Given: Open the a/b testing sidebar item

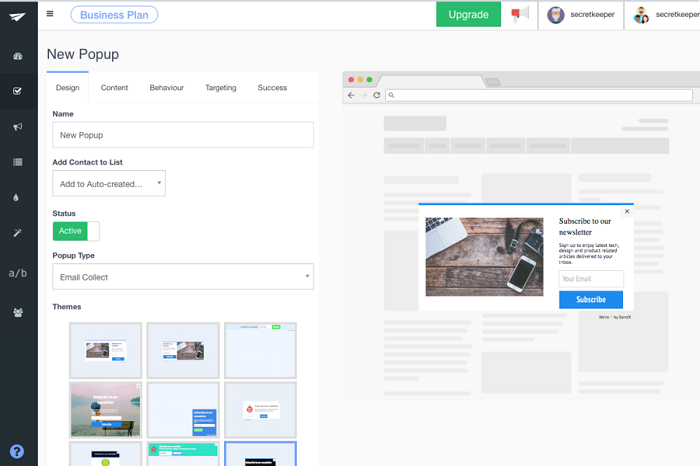Looking at the screenshot, I should (18, 273).
